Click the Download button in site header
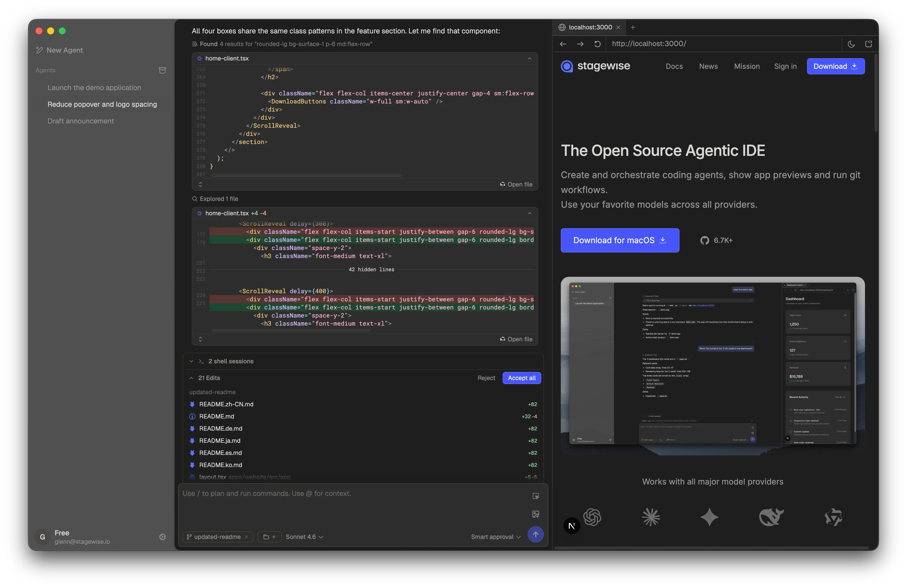The width and height of the screenshot is (907, 588). tap(835, 66)
